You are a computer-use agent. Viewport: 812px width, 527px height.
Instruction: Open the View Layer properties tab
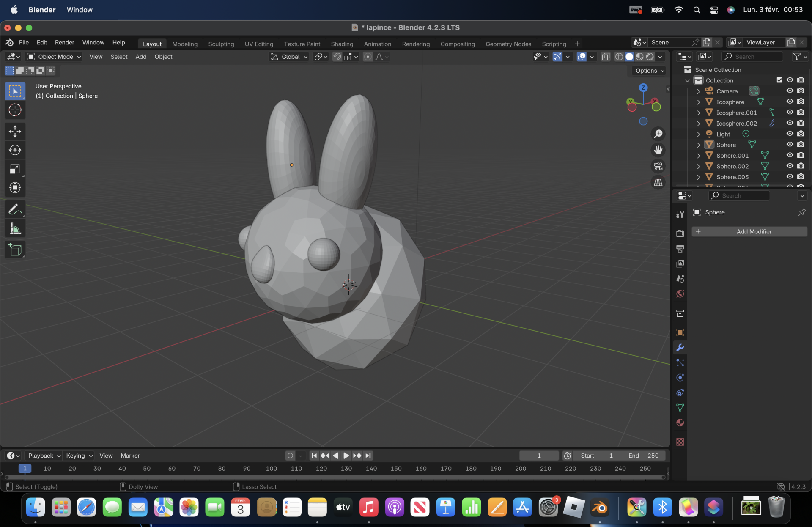[680, 264]
